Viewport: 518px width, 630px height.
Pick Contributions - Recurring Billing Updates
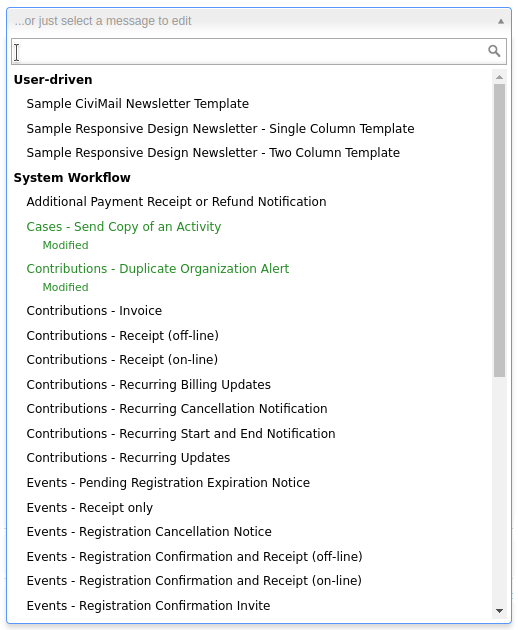pyautogui.click(x=250, y=385)
